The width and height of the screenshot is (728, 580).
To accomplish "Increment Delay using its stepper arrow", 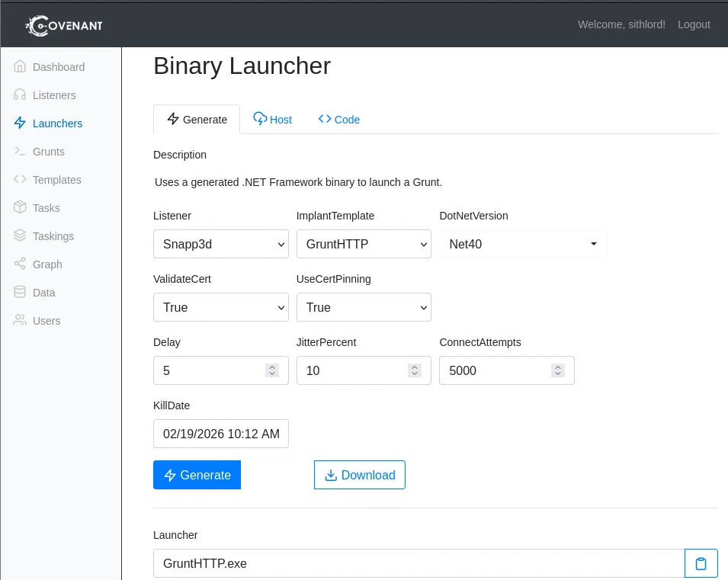I will tap(271, 367).
